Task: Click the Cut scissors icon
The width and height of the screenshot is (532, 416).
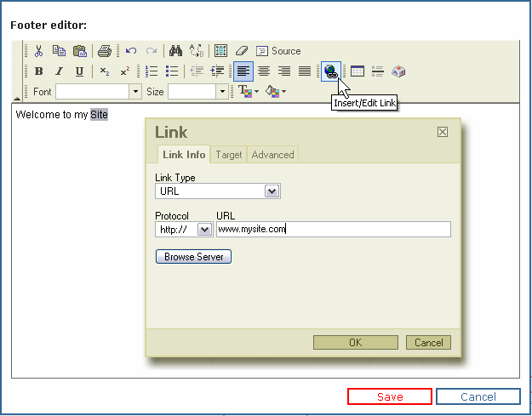Action: coord(38,51)
